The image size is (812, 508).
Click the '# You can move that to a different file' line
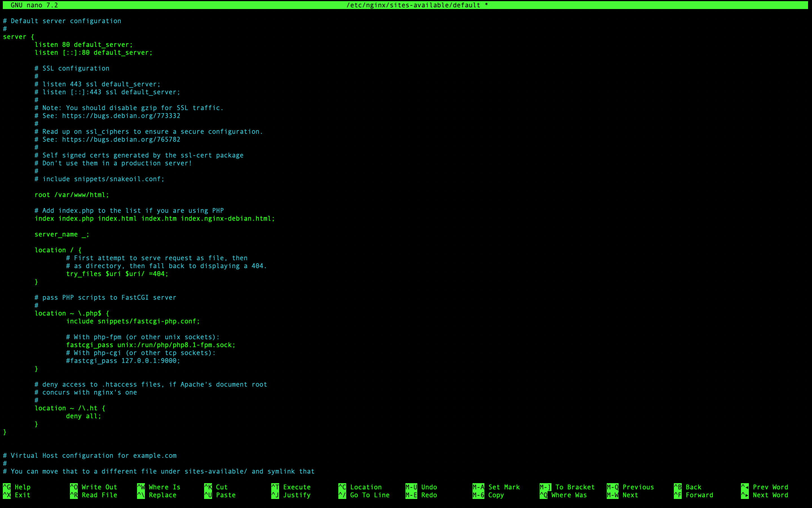(x=159, y=471)
